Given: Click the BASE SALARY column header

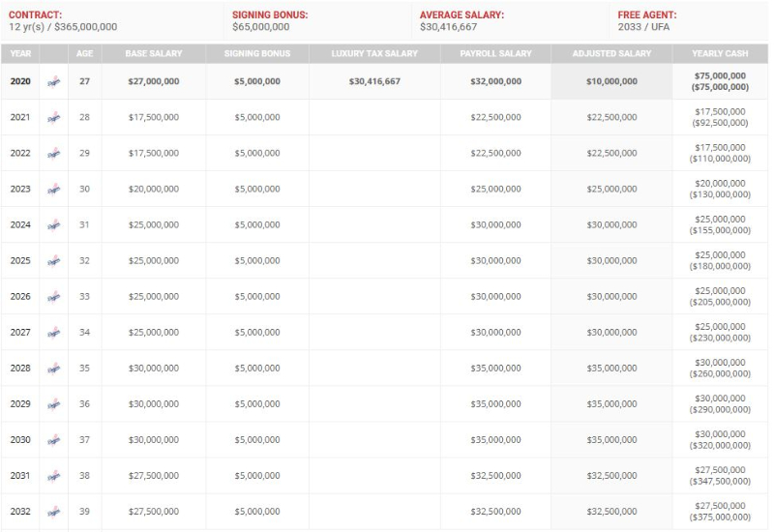Looking at the screenshot, I should (x=154, y=53).
